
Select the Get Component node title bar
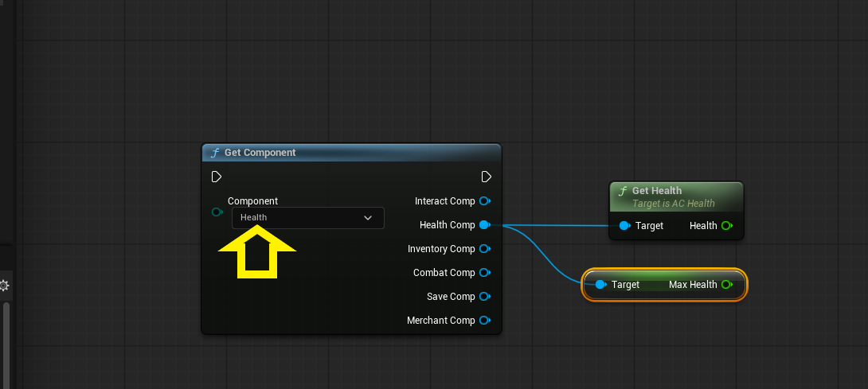[x=351, y=153]
